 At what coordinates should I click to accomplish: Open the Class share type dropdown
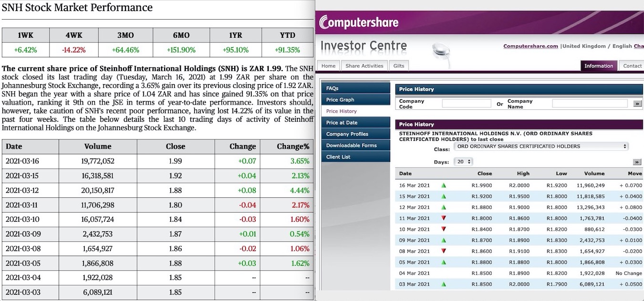pyautogui.click(x=540, y=146)
